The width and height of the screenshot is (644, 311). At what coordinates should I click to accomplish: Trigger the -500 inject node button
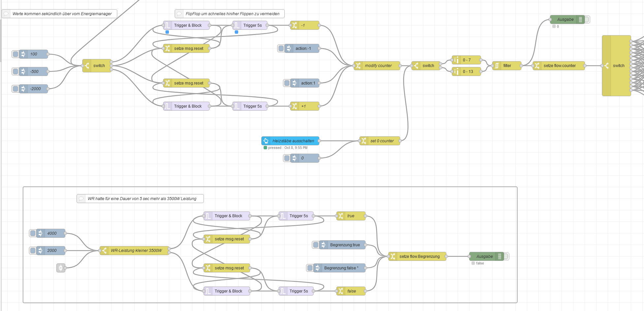[16, 71]
